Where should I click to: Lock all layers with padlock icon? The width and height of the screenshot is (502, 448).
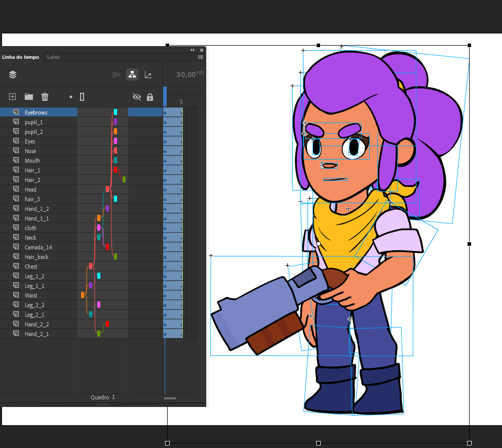(150, 97)
